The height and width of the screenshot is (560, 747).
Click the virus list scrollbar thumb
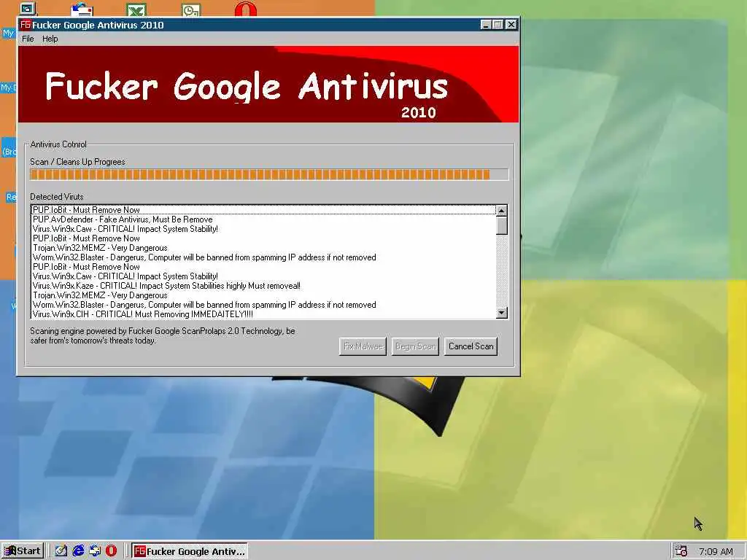(x=501, y=226)
